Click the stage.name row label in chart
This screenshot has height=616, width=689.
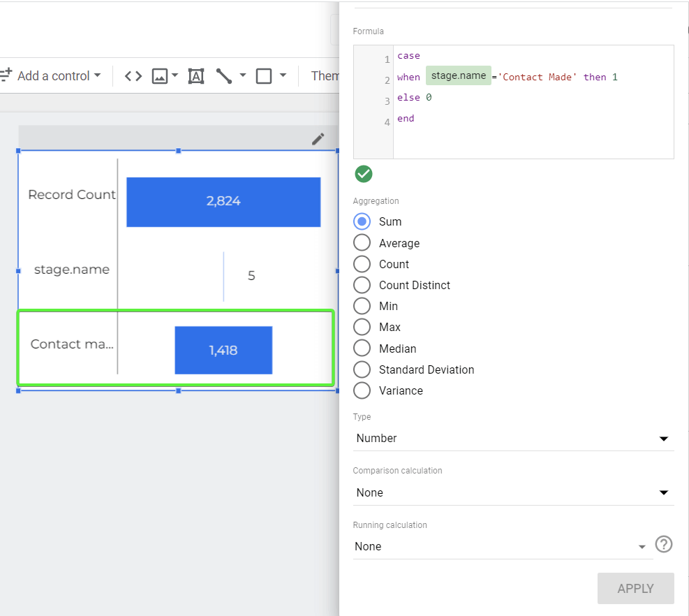click(72, 270)
